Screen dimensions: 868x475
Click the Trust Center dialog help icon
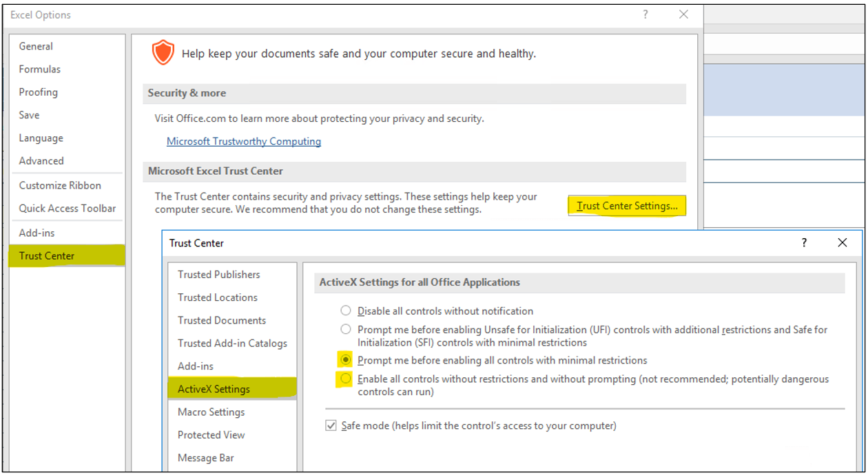coord(804,242)
